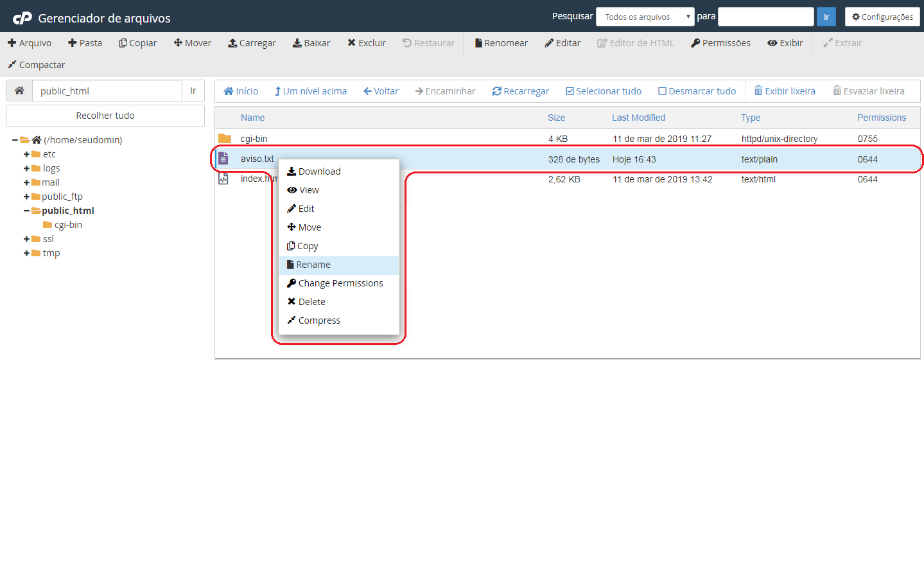The image size is (924, 578).
Task: Select the public_html tree folder label
Action: (68, 211)
